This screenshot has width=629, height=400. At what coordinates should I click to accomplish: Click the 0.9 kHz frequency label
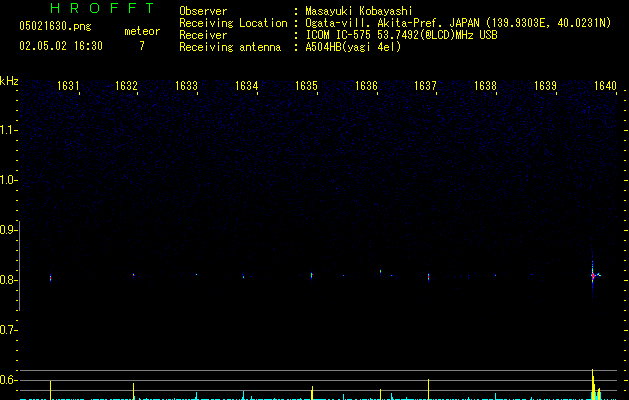coord(8,230)
